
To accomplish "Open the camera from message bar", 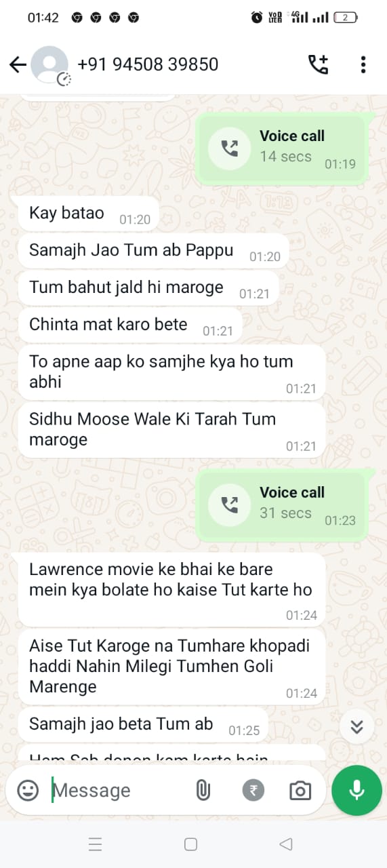I will tap(300, 790).
